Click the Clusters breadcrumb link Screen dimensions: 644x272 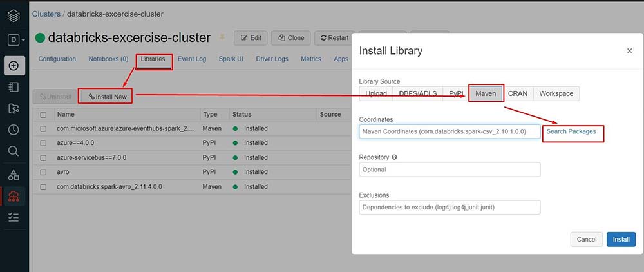point(46,14)
